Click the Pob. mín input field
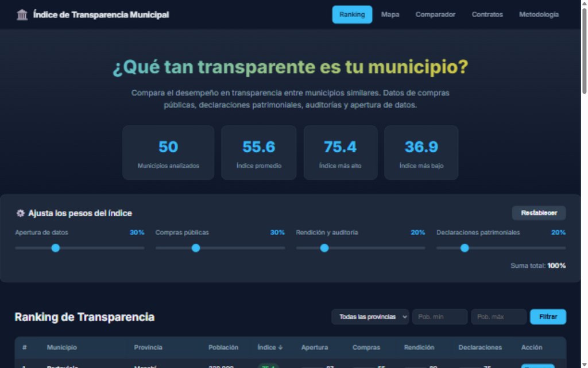Image resolution: width=588 pixels, height=368 pixels. click(440, 317)
